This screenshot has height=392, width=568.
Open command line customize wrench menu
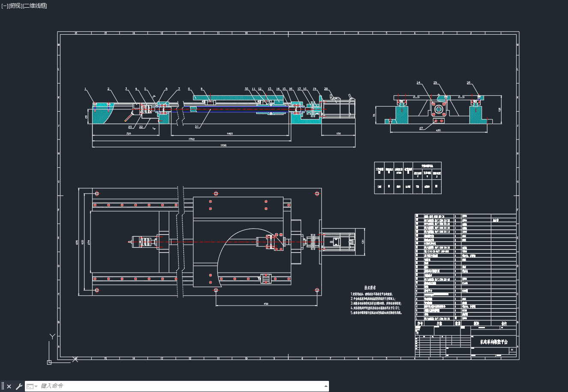pos(18,386)
